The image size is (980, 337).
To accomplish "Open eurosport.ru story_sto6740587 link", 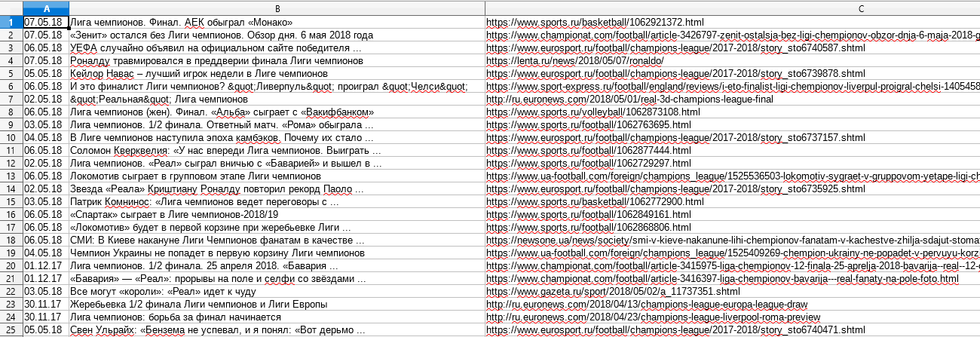I will [675, 48].
